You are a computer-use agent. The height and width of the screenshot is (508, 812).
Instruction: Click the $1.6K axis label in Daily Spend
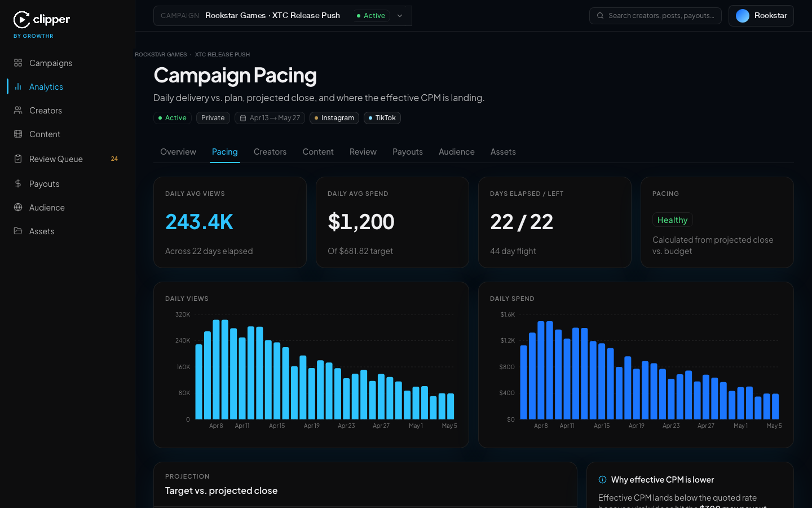(507, 314)
